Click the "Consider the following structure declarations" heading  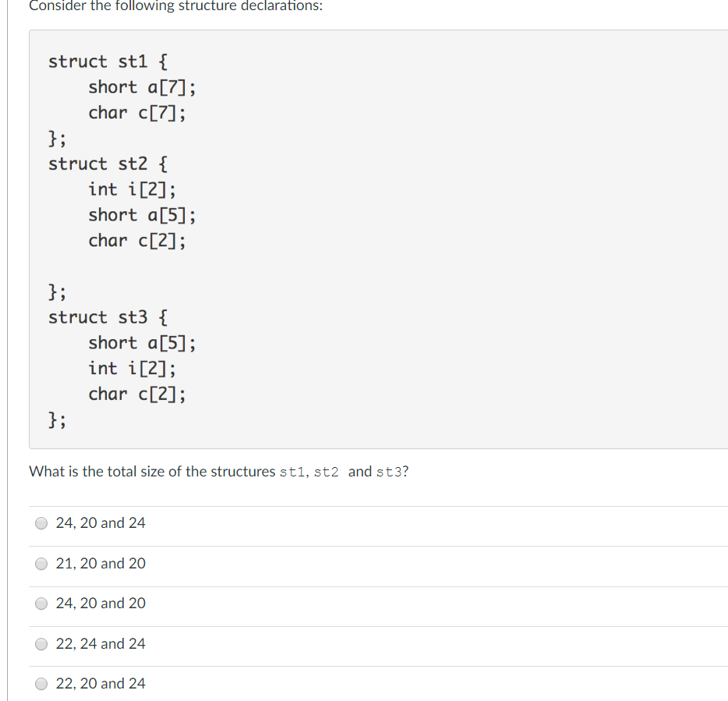tap(175, 6)
